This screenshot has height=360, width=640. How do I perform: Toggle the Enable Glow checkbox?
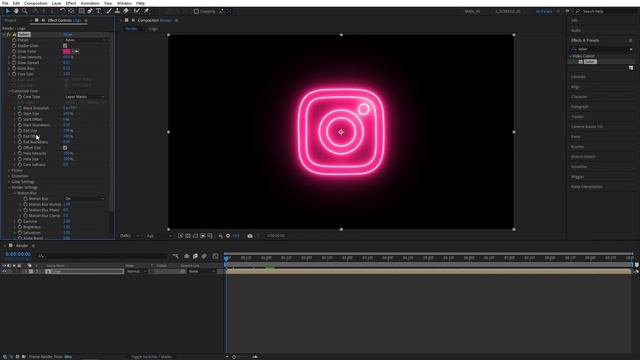point(65,46)
